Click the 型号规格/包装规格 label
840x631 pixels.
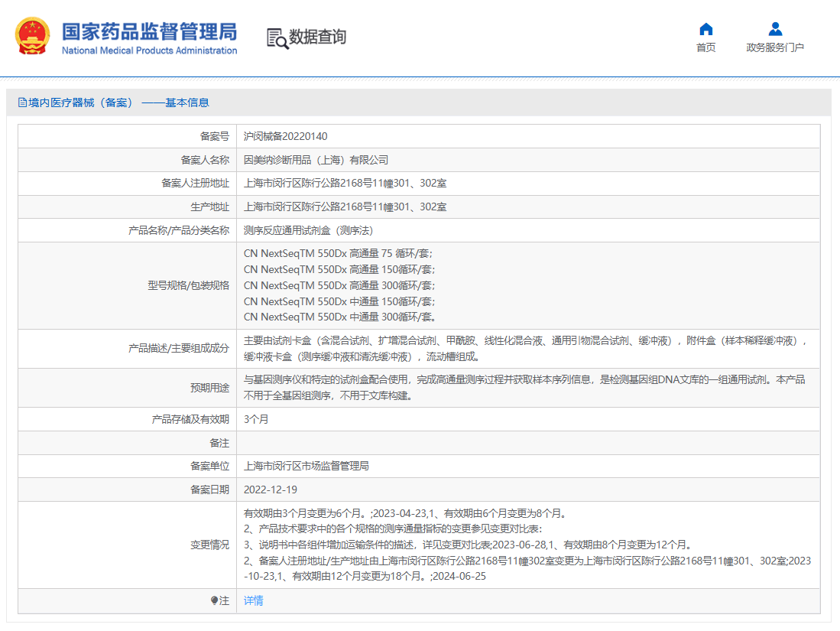click(x=189, y=285)
